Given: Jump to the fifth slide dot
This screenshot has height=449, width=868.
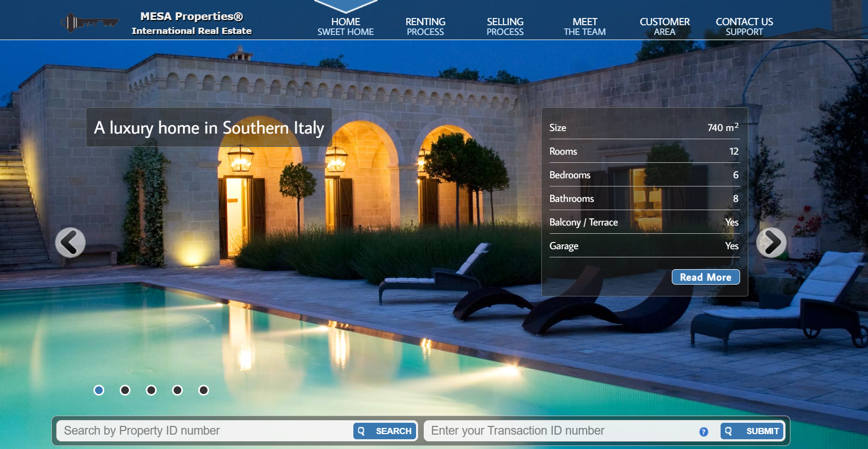Looking at the screenshot, I should point(203,390).
